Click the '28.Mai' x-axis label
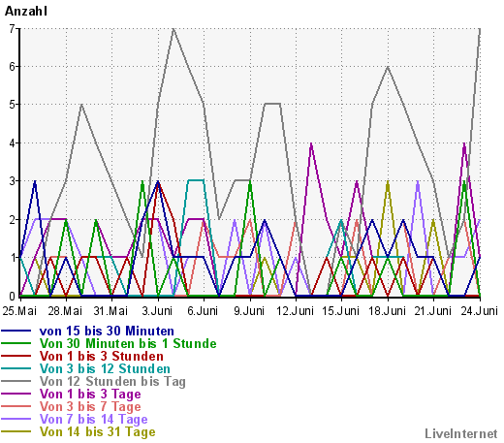The image size is (504, 443). (65, 311)
